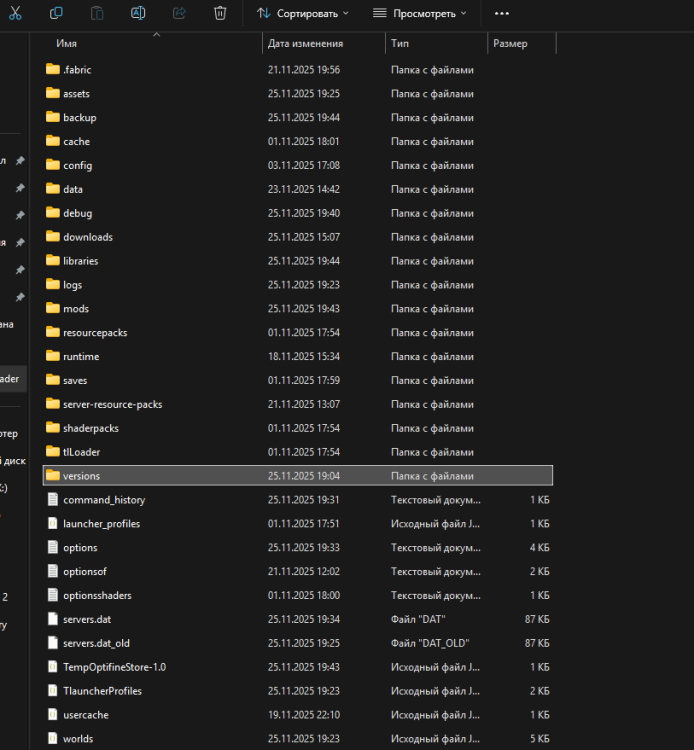Click the 87 КБ size of servers.dat

click(x=537, y=619)
